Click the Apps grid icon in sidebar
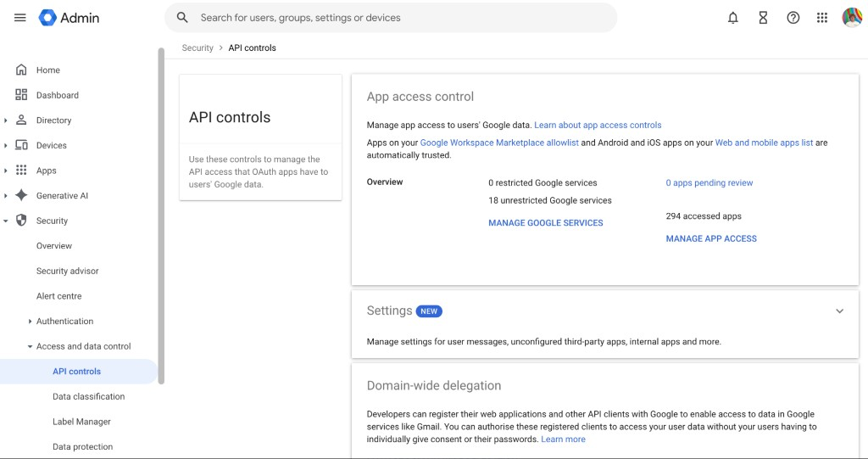Viewport: 868px width, 459px height. click(x=21, y=171)
